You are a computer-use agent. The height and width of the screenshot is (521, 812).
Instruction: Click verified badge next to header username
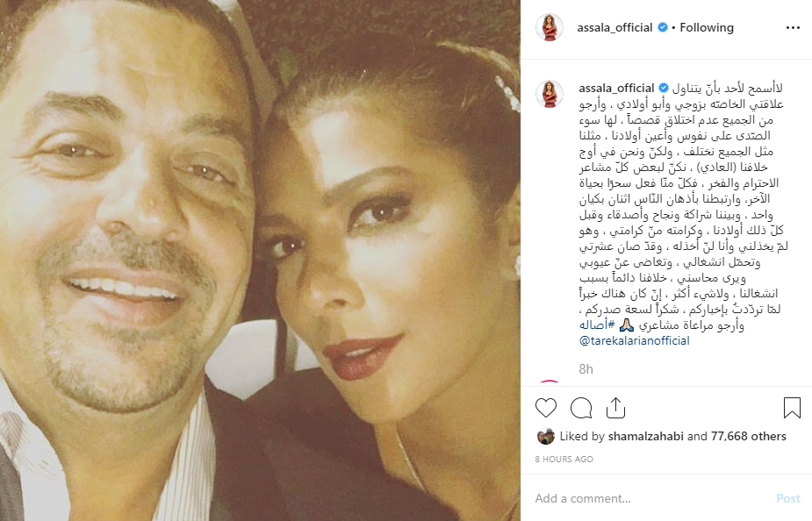click(663, 27)
